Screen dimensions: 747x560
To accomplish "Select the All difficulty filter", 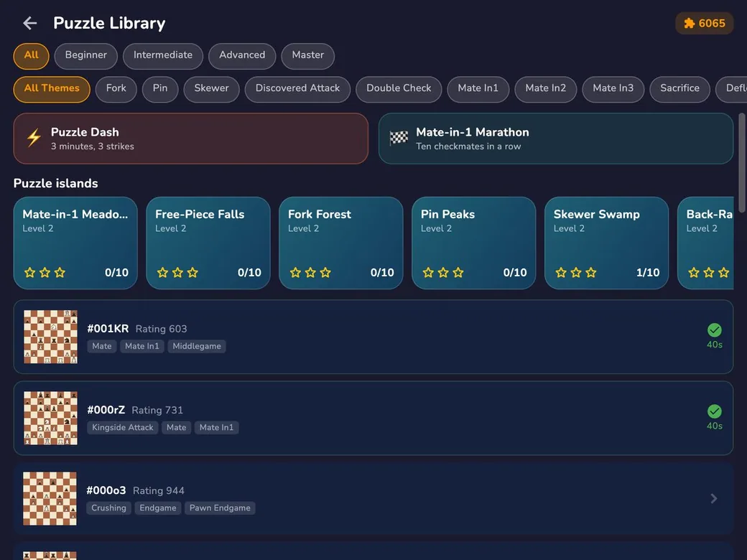I will [x=31, y=56].
